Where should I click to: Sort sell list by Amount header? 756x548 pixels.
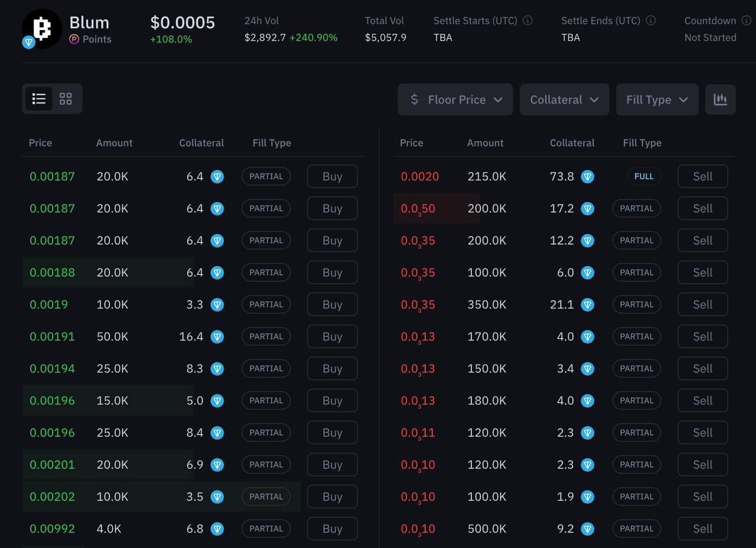485,143
